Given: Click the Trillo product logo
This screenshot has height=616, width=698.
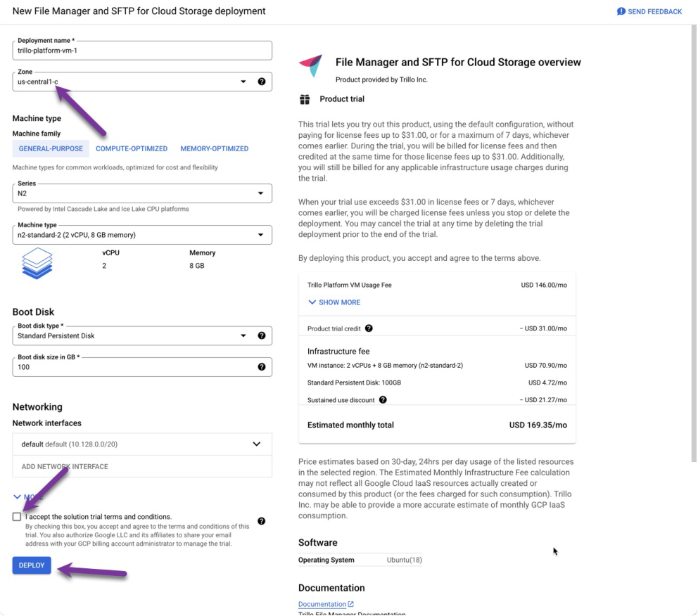Looking at the screenshot, I should [x=311, y=66].
